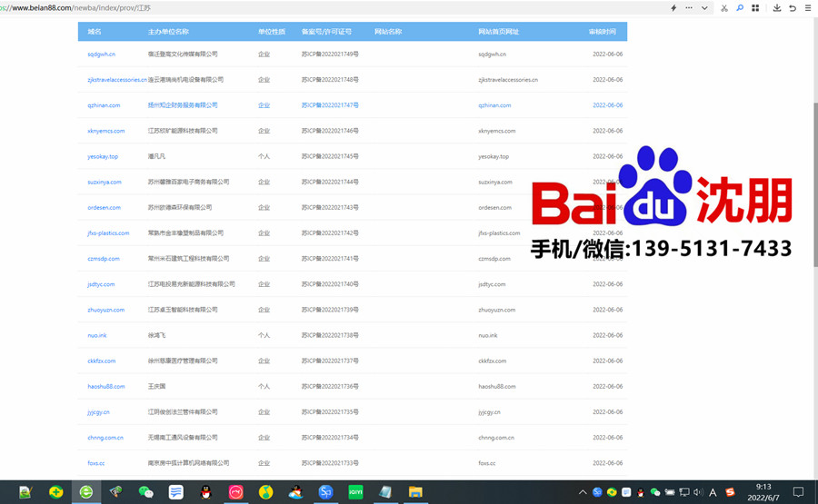Click license number 苏ICP备2022021747号
Image resolution: width=818 pixels, height=504 pixels.
click(330, 105)
